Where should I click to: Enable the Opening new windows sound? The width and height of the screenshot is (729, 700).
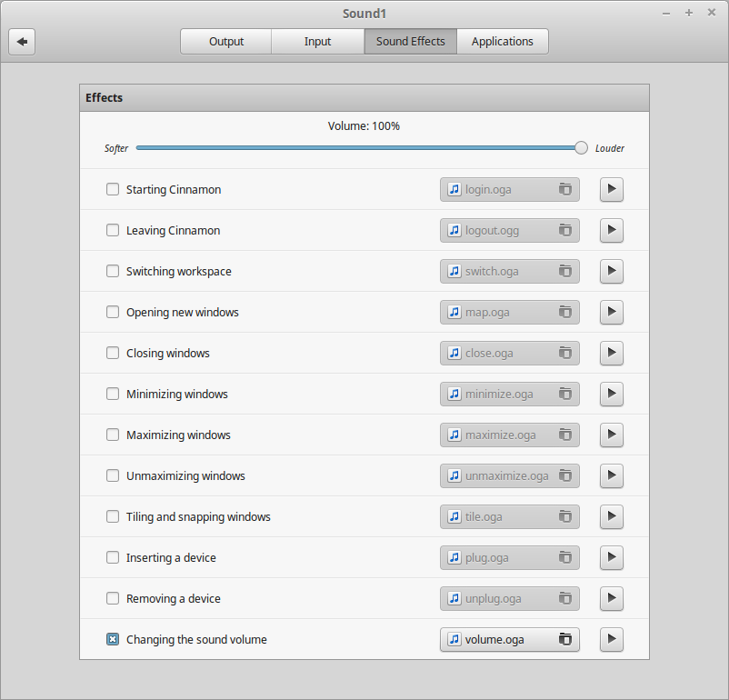point(113,312)
